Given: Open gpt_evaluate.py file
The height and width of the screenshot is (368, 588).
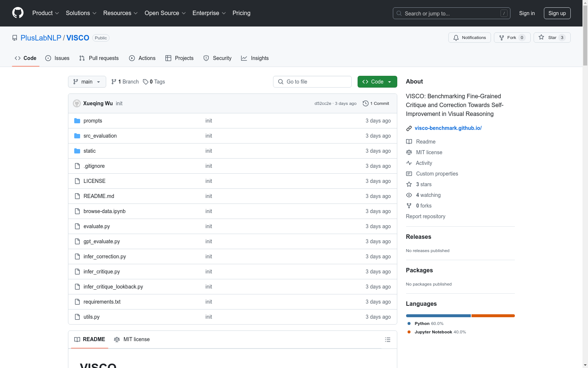Looking at the screenshot, I should pos(101,241).
